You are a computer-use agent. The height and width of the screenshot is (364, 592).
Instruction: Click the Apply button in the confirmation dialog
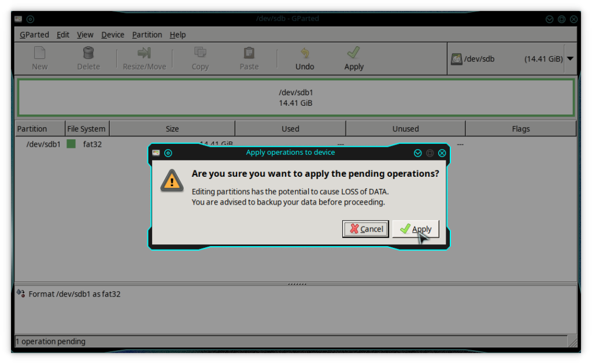click(x=416, y=229)
